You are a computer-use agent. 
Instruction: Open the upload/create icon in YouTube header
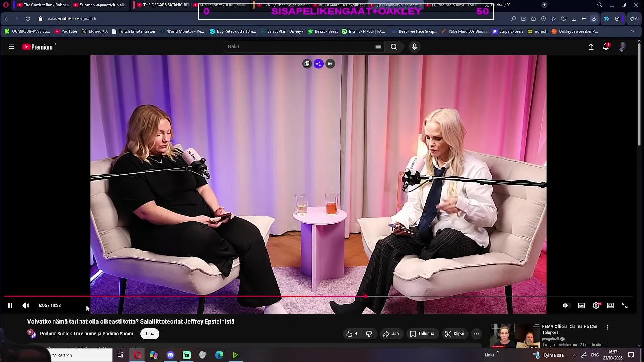591,47
